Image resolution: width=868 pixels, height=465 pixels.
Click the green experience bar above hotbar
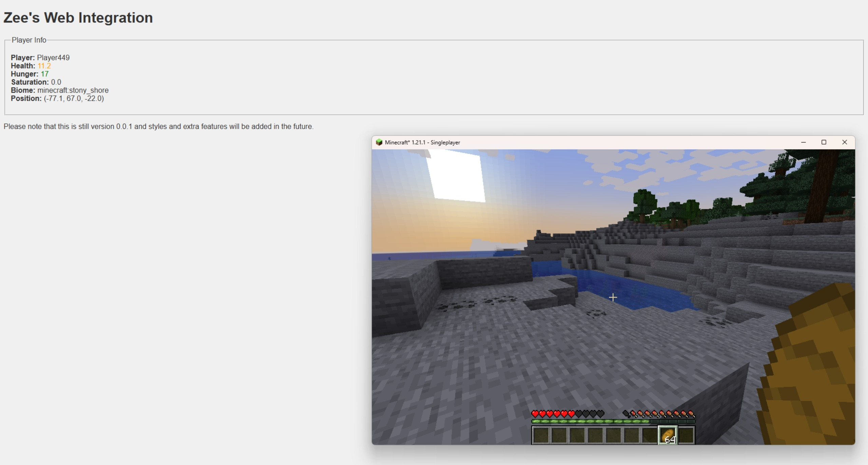[614, 421]
